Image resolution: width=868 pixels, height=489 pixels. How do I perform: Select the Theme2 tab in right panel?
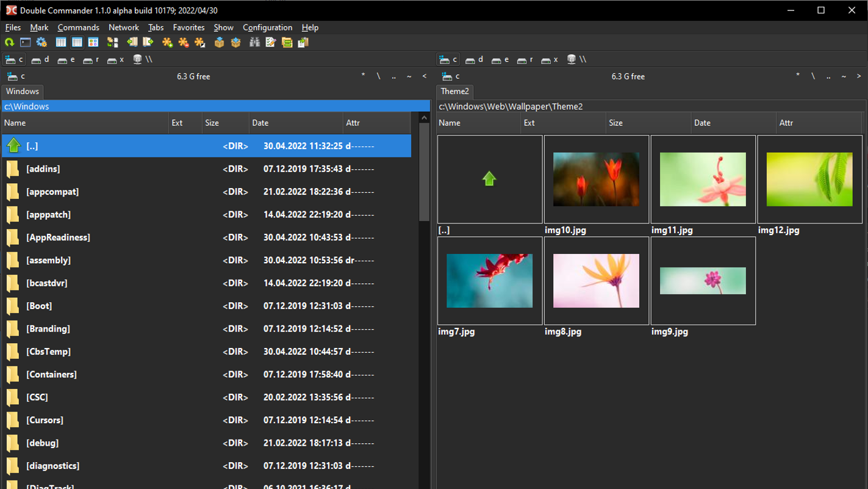455,92
